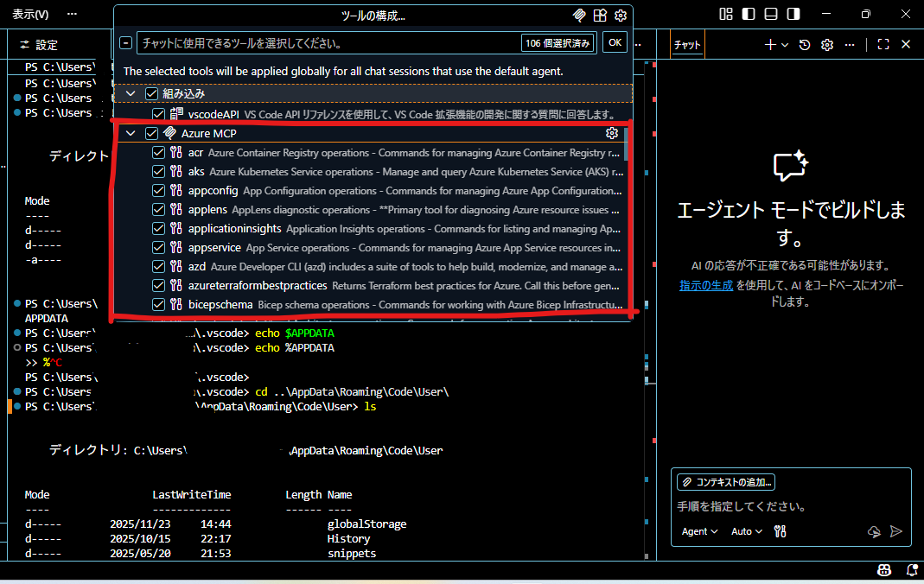
Task: Uncheck the applens tool checkbox
Action: (x=158, y=210)
